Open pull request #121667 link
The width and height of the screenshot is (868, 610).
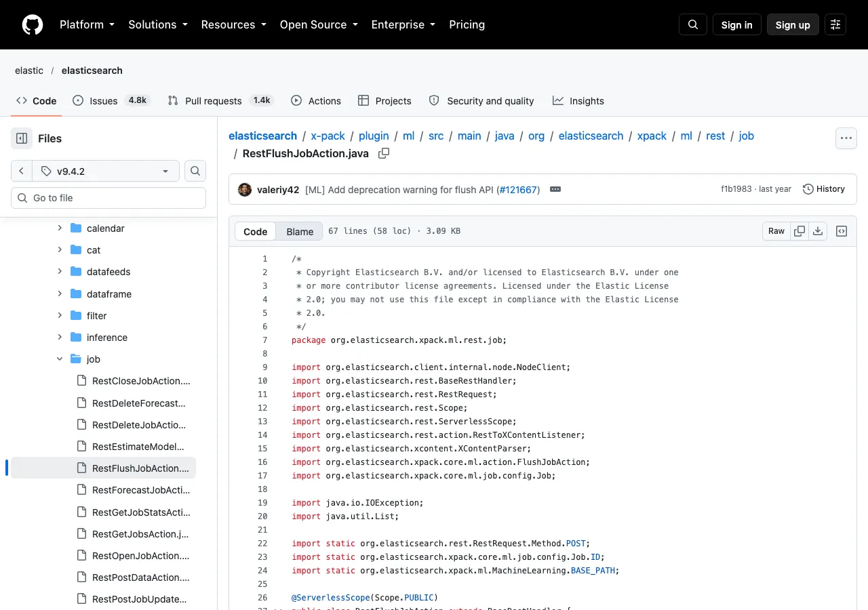(x=519, y=190)
